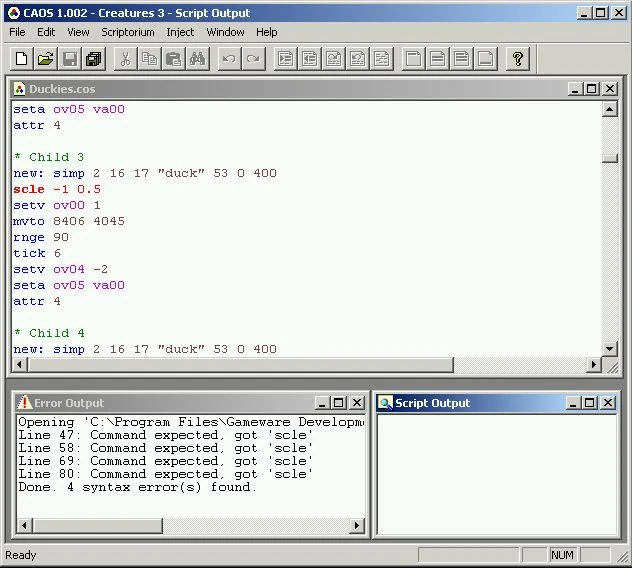Select the 'Line 47' error message

(165, 435)
